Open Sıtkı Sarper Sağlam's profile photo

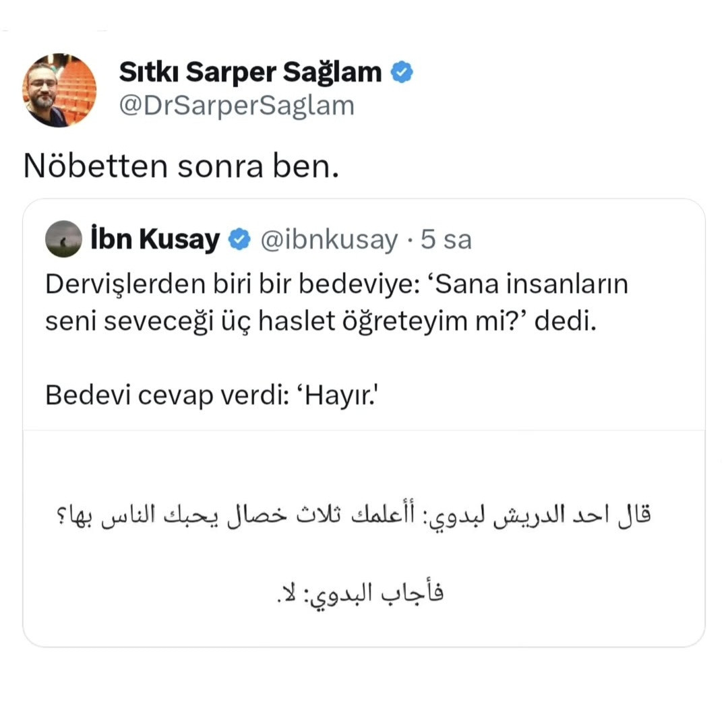59,90
